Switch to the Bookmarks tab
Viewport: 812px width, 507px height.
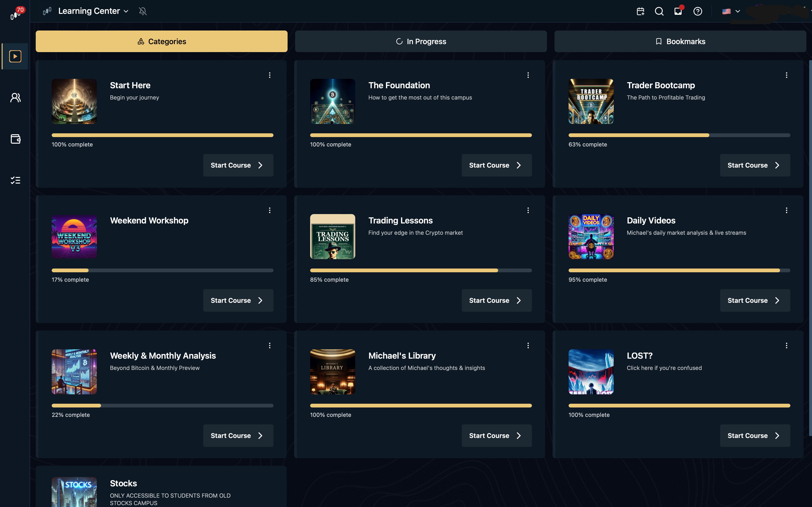tap(680, 41)
